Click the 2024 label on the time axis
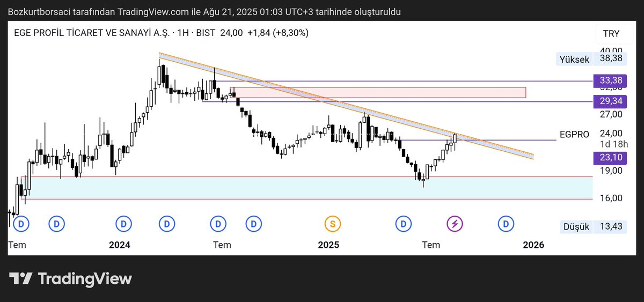Viewport: 644px width, 302px height. tap(120, 245)
